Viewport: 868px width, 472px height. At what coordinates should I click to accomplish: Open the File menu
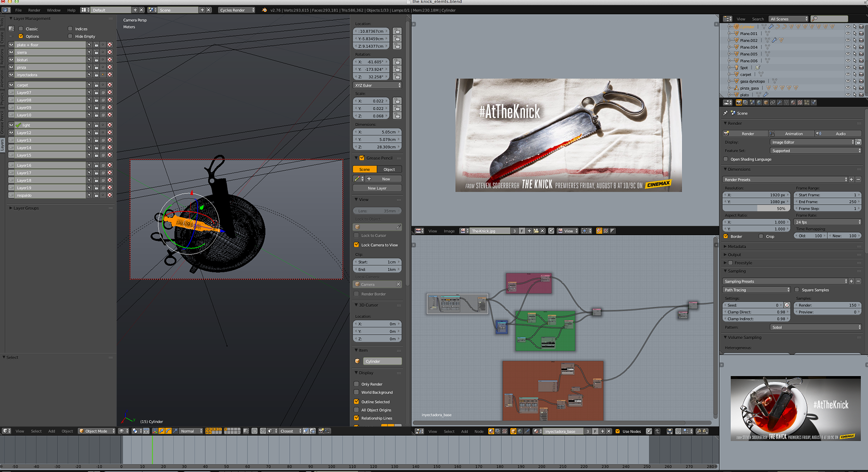pos(19,10)
